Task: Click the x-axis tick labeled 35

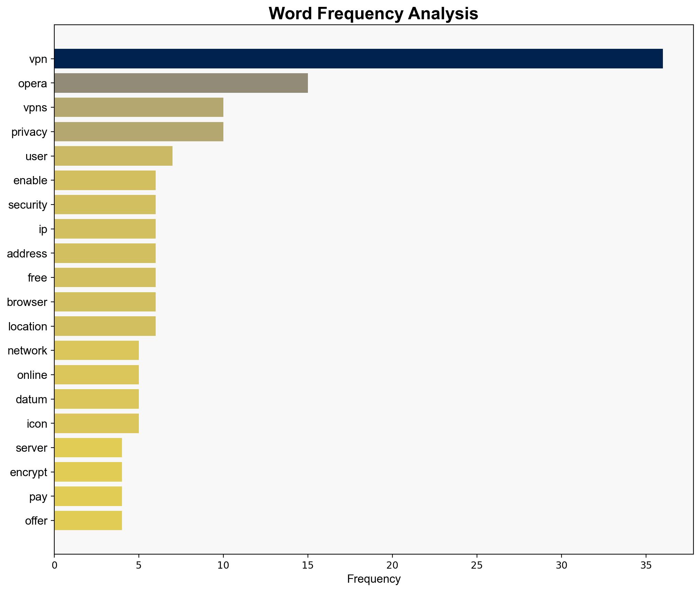Action: click(646, 565)
